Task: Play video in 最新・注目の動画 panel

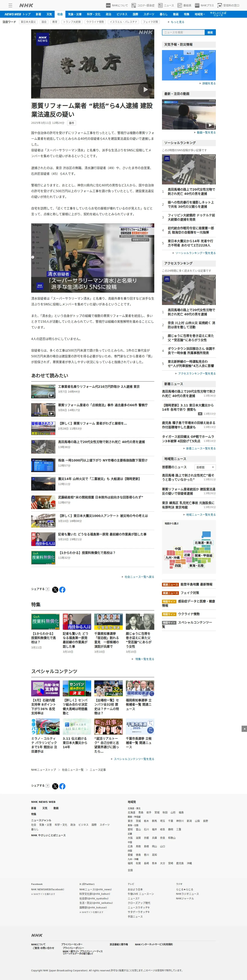Action: click(x=210, y=126)
